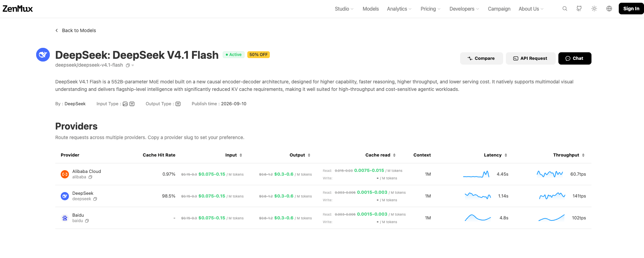The height and width of the screenshot is (258, 644).
Task: Click the text input type icon
Action: pyautogui.click(x=132, y=104)
